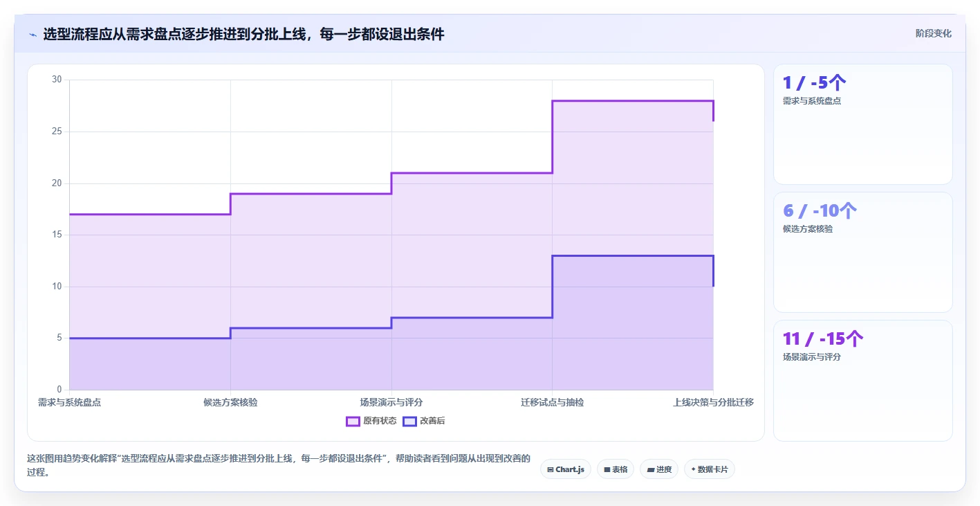This screenshot has height=506, width=980.
Task: Click the card value 6 / -10个
Action: [820, 211]
